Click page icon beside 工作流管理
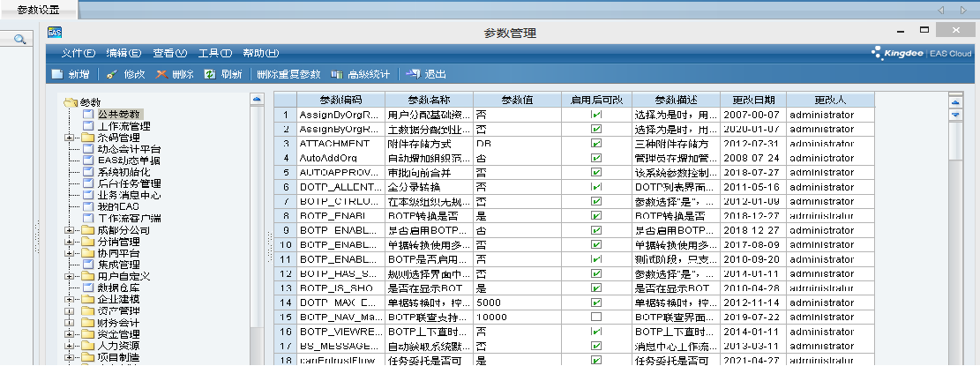The width and height of the screenshot is (980, 366). pyautogui.click(x=88, y=126)
